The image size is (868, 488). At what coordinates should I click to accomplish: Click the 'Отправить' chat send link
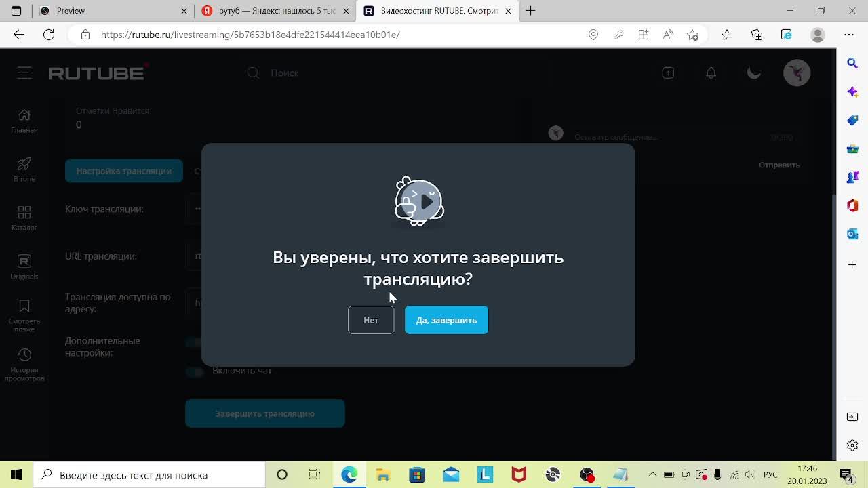pos(779,165)
